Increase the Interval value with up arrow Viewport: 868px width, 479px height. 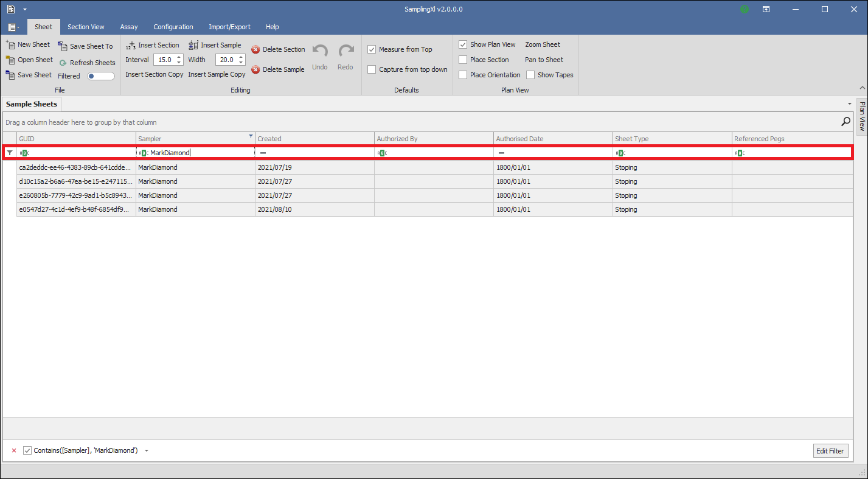click(179, 57)
